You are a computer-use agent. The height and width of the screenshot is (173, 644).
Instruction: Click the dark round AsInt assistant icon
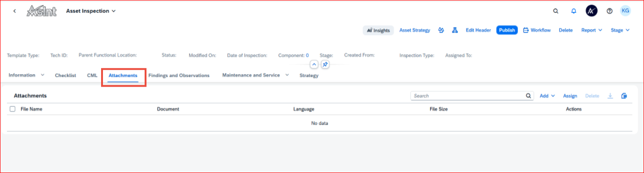click(592, 11)
